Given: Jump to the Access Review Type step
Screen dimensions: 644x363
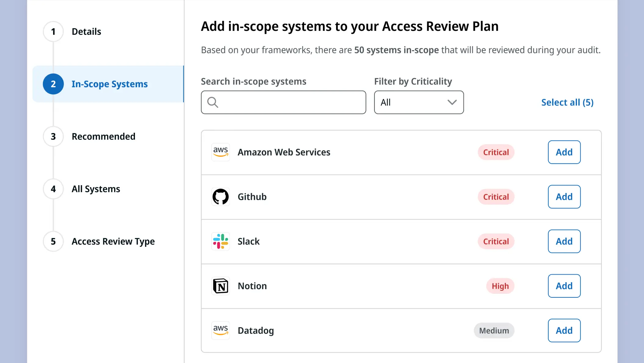Looking at the screenshot, I should click(x=113, y=241).
